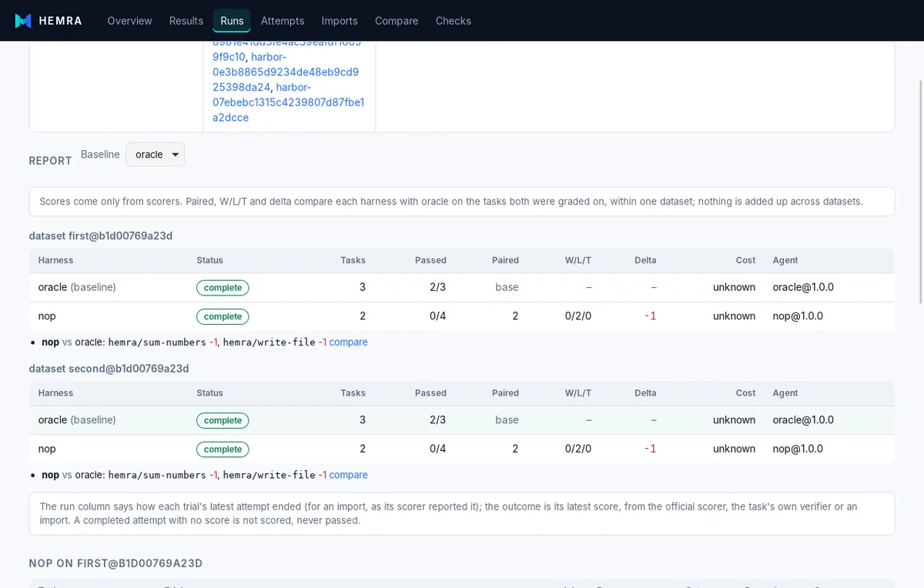Image resolution: width=924 pixels, height=588 pixels.
Task: Click oracle's complete status badge in second dataset
Action: [223, 420]
